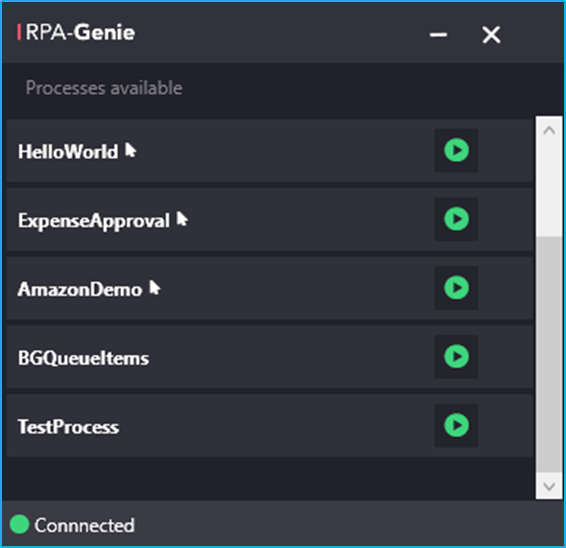
Task: Play the BGQueueItems process
Action: [456, 357]
